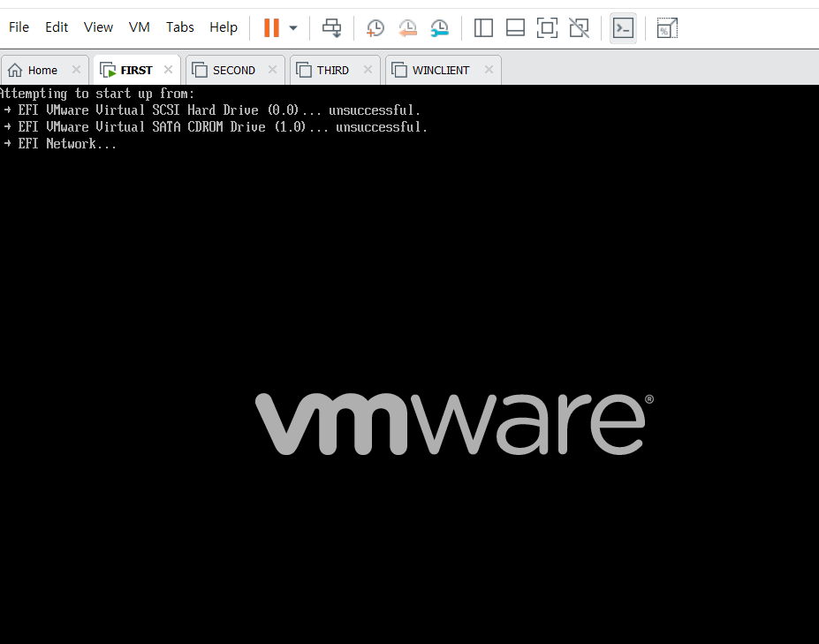Click the VM icon on THIRD tab
Image resolution: width=819 pixels, height=644 pixels.
coord(303,70)
